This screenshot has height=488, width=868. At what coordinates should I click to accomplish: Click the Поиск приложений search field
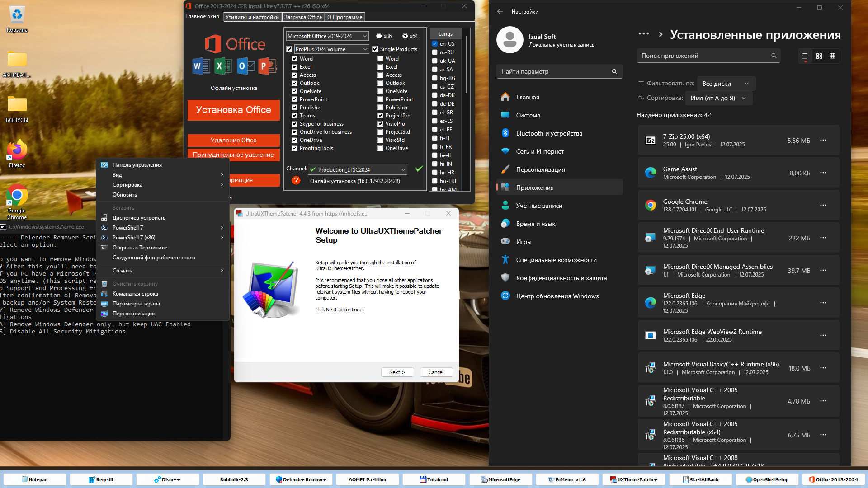(708, 56)
